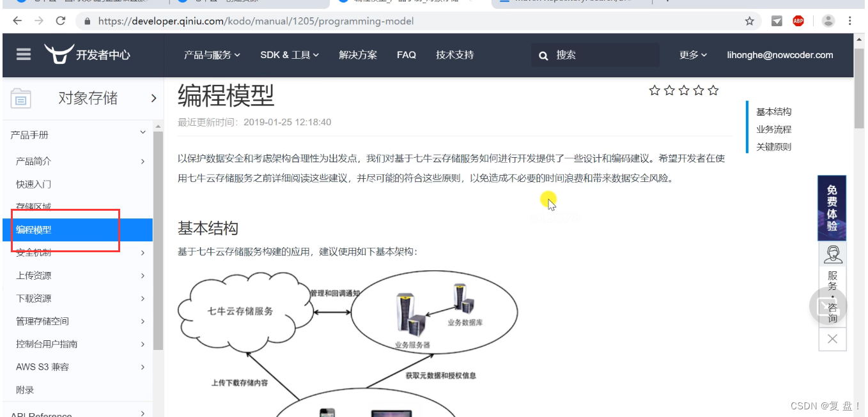Rate the page three stars

pos(684,91)
